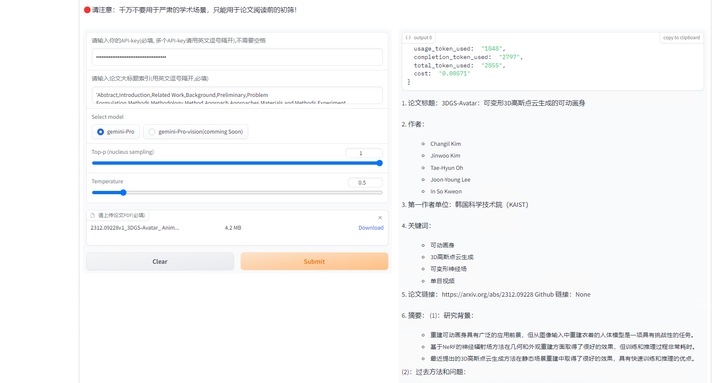Viewport: 720px width, 383px height.
Task: Click the total_token_used value in JSON output
Action: [493, 65]
